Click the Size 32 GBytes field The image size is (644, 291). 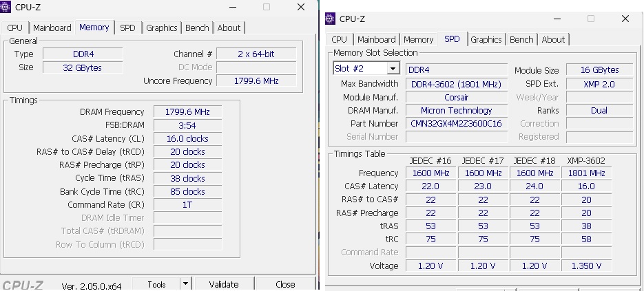[x=83, y=67]
